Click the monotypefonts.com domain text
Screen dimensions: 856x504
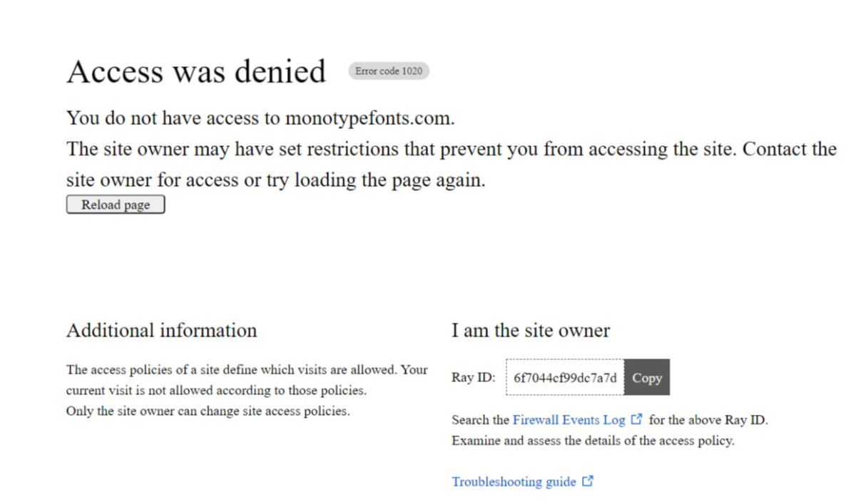370,118
